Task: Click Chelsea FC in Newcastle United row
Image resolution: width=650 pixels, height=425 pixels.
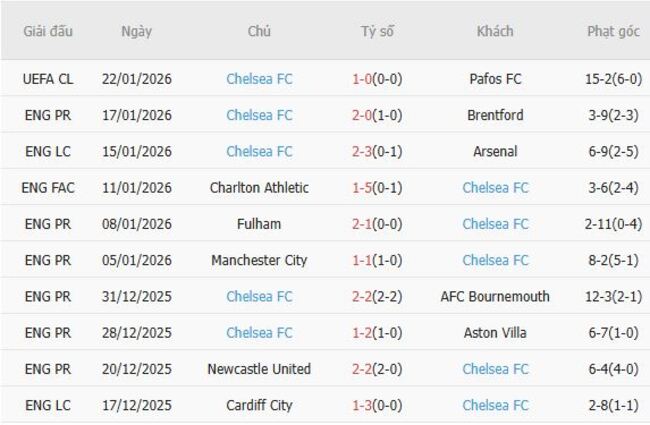Action: pyautogui.click(x=495, y=369)
